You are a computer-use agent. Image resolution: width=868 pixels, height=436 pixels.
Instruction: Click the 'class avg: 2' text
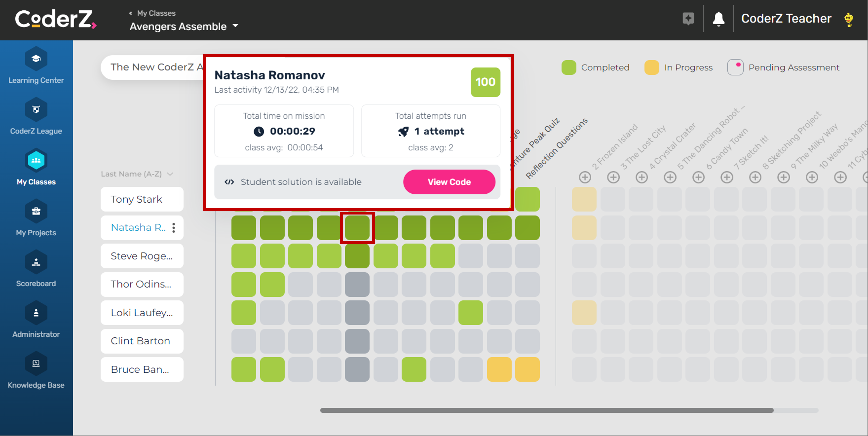(431, 148)
